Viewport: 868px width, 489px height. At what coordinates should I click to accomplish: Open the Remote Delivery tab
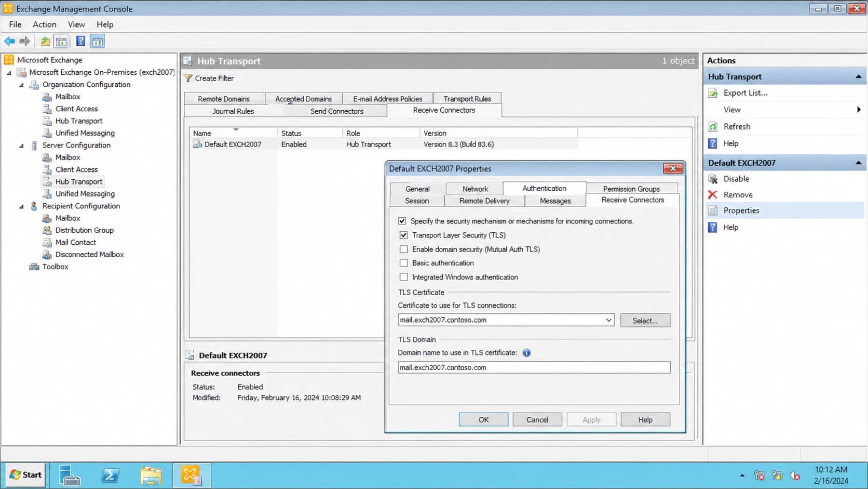[x=484, y=201]
